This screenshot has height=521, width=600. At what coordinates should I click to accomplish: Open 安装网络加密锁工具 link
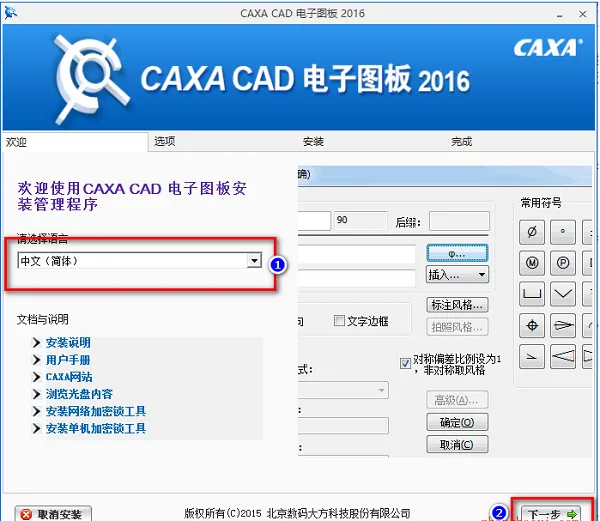tap(96, 411)
